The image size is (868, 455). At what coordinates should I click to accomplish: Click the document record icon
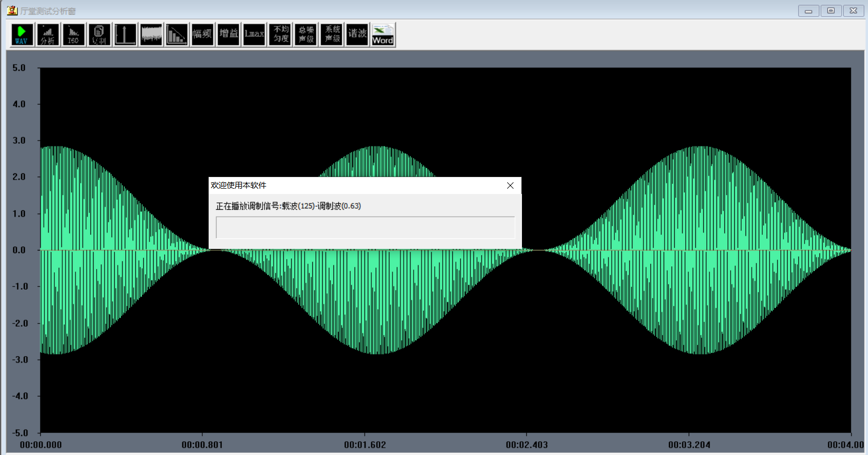99,35
